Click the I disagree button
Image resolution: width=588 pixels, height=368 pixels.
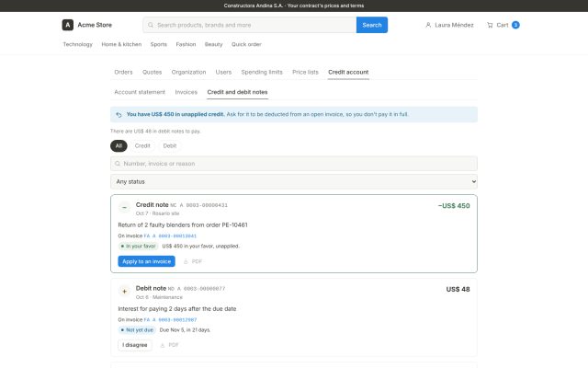[135, 345]
